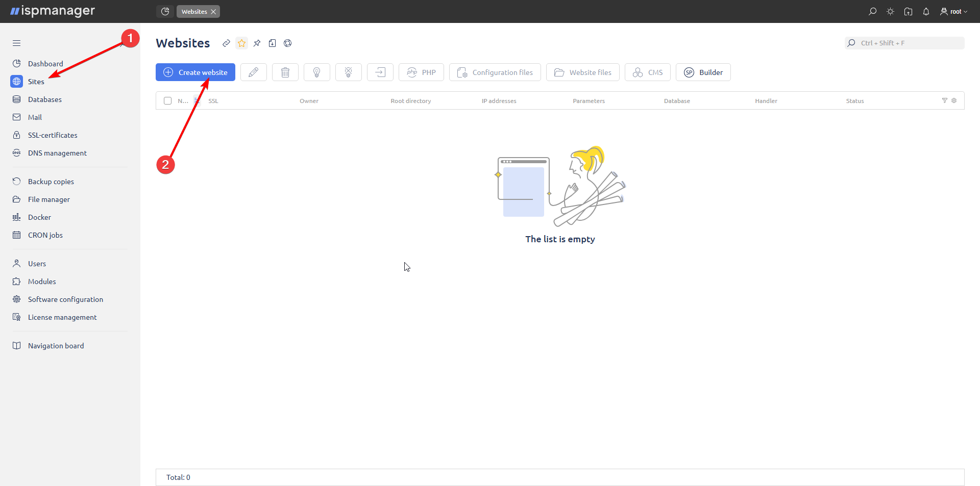Click the trash delete icon

(285, 72)
